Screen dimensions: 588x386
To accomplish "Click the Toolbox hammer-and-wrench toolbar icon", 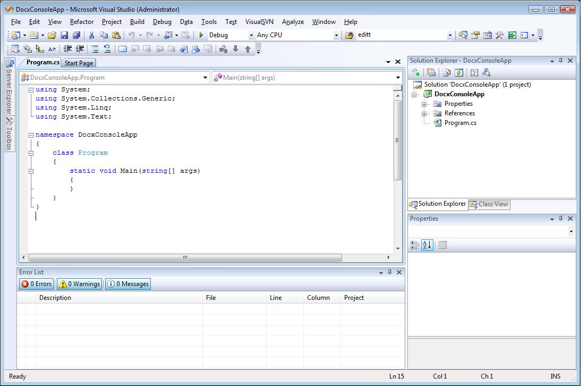I will (499, 35).
